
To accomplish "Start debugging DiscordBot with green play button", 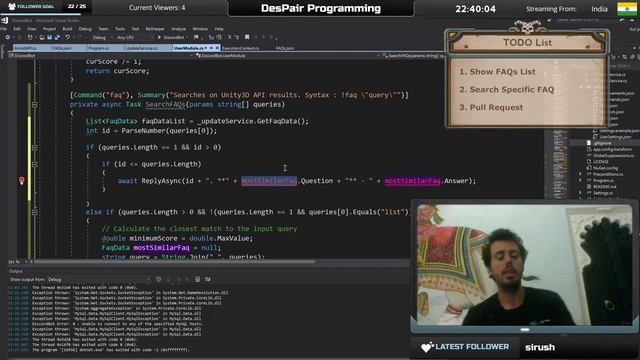I will click(159, 37).
